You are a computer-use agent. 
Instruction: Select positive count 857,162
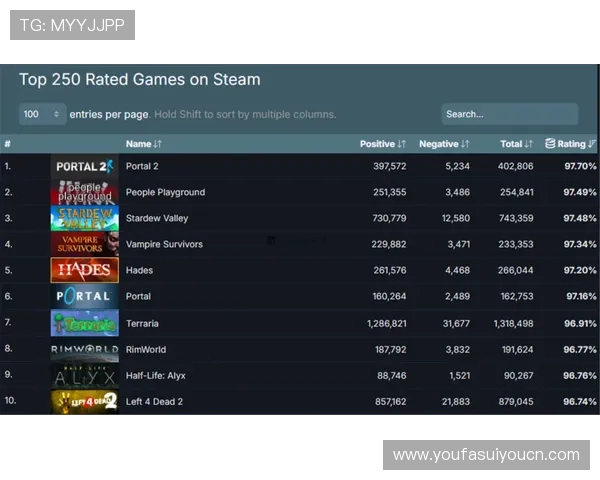(390, 402)
